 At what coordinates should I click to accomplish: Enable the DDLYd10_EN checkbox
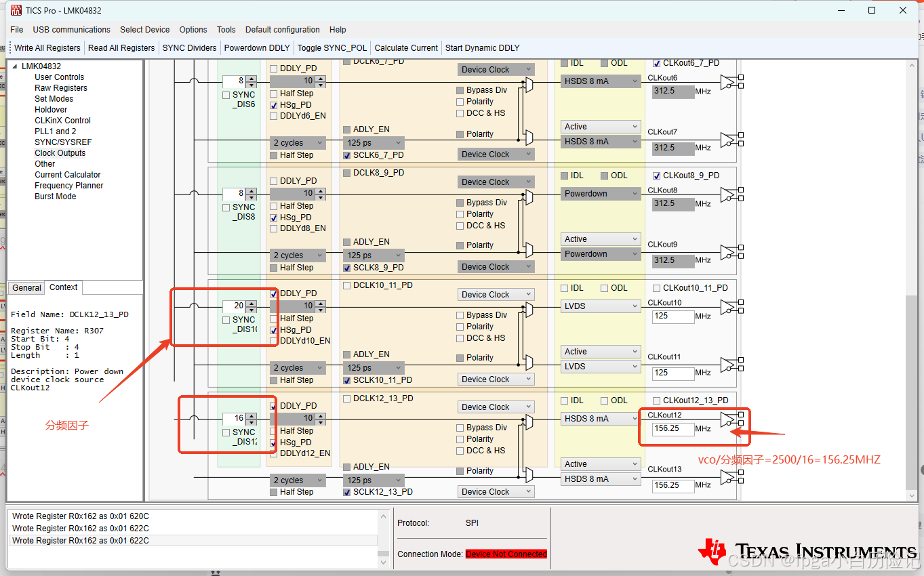click(x=274, y=341)
